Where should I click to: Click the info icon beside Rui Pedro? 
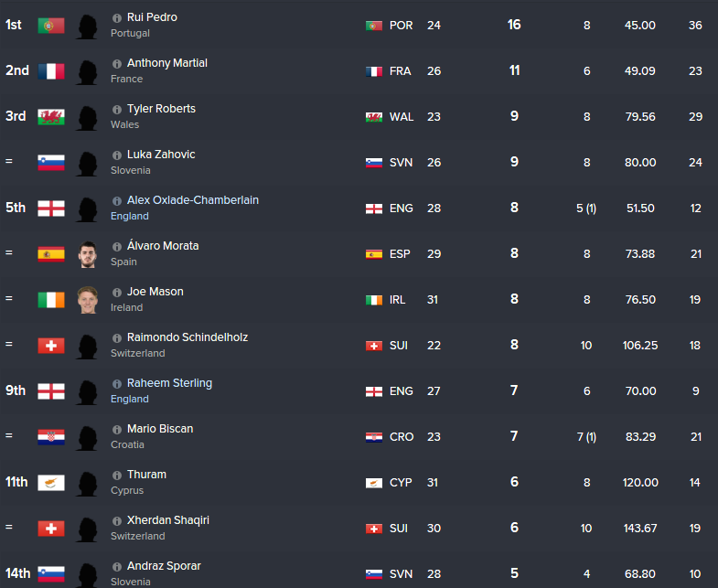pos(117,17)
